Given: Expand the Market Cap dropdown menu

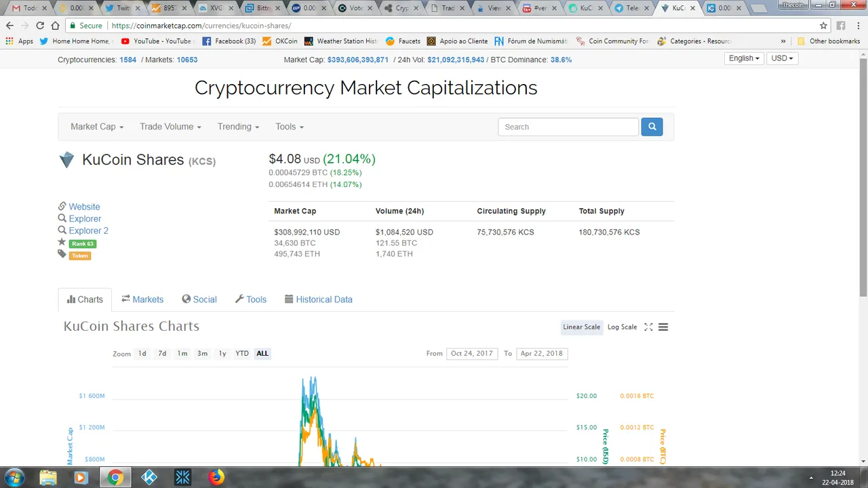Looking at the screenshot, I should (97, 127).
